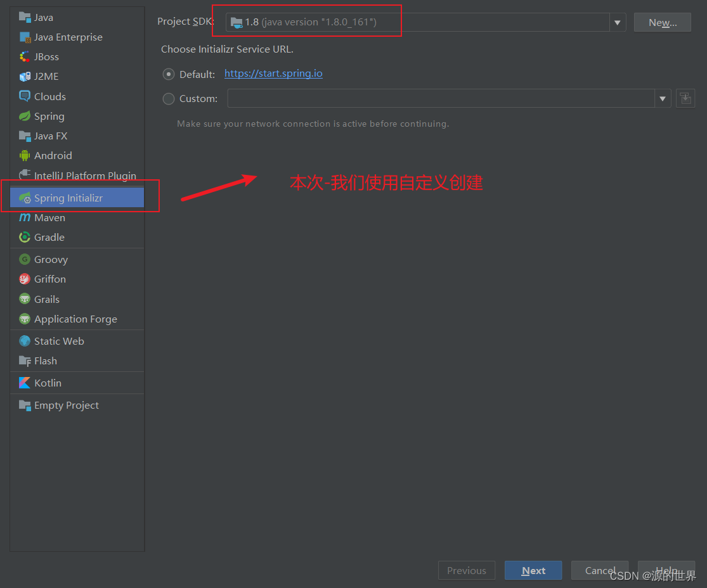This screenshot has height=588, width=707.
Task: Click the Java FX folder icon
Action: [x=25, y=136]
